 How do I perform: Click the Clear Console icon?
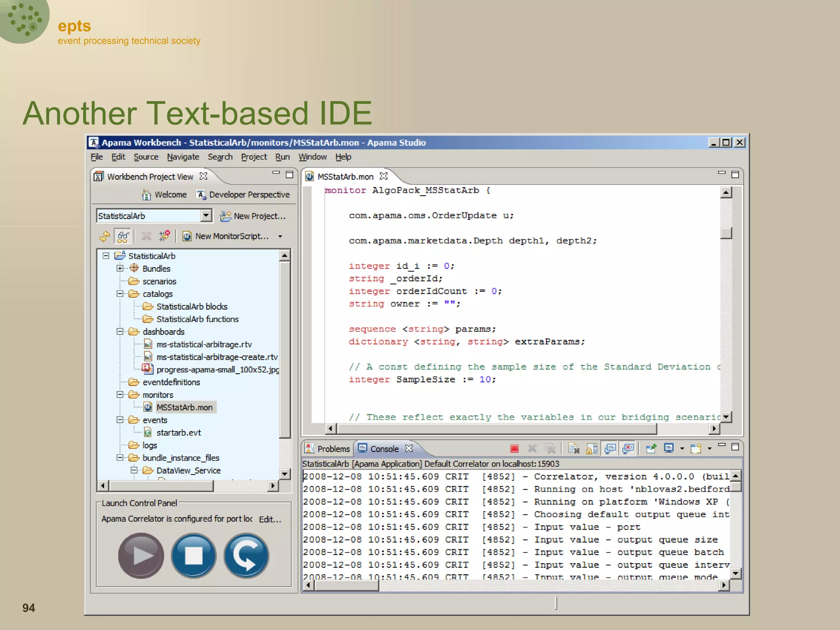click(x=574, y=448)
